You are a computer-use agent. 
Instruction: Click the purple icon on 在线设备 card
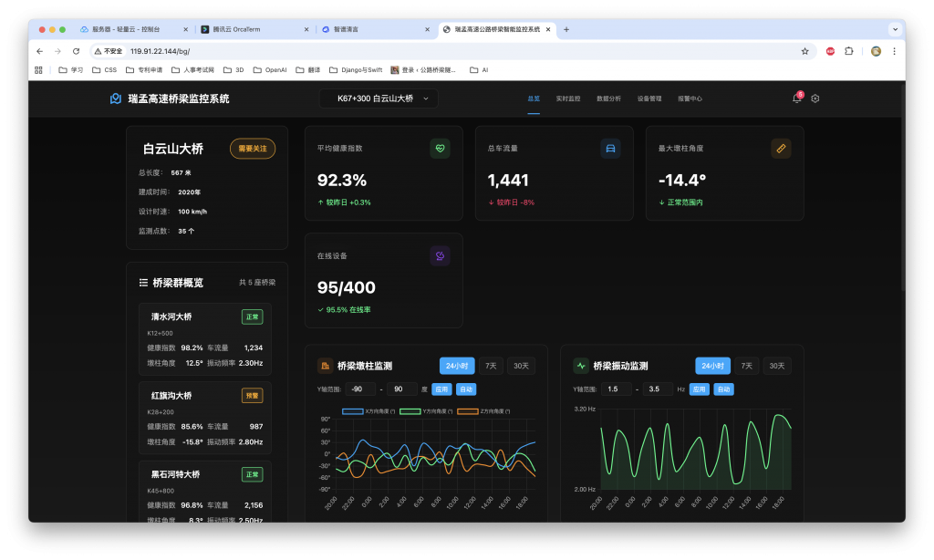click(440, 256)
